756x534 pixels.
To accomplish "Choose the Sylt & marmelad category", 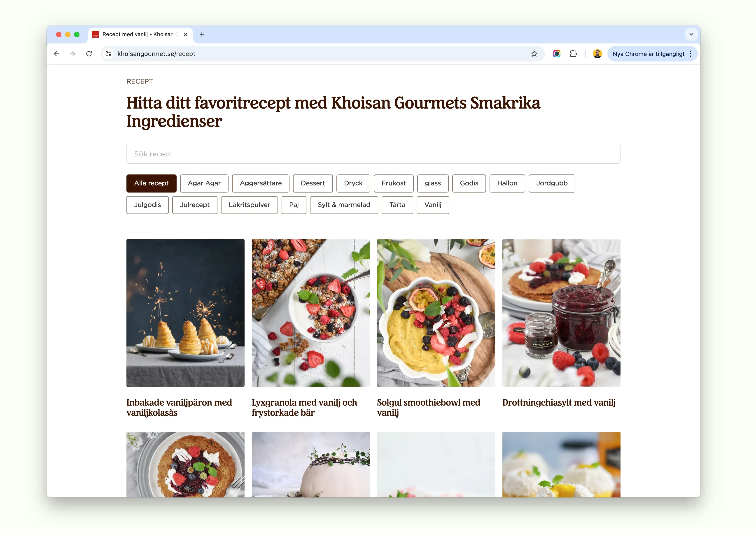I will [x=344, y=205].
